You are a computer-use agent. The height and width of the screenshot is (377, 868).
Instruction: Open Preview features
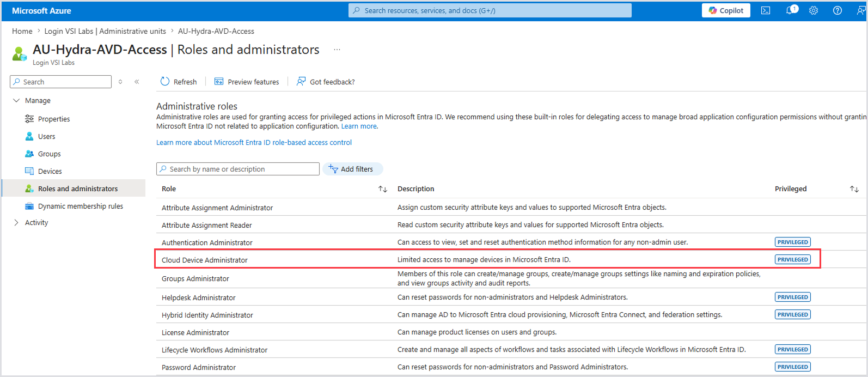(247, 82)
